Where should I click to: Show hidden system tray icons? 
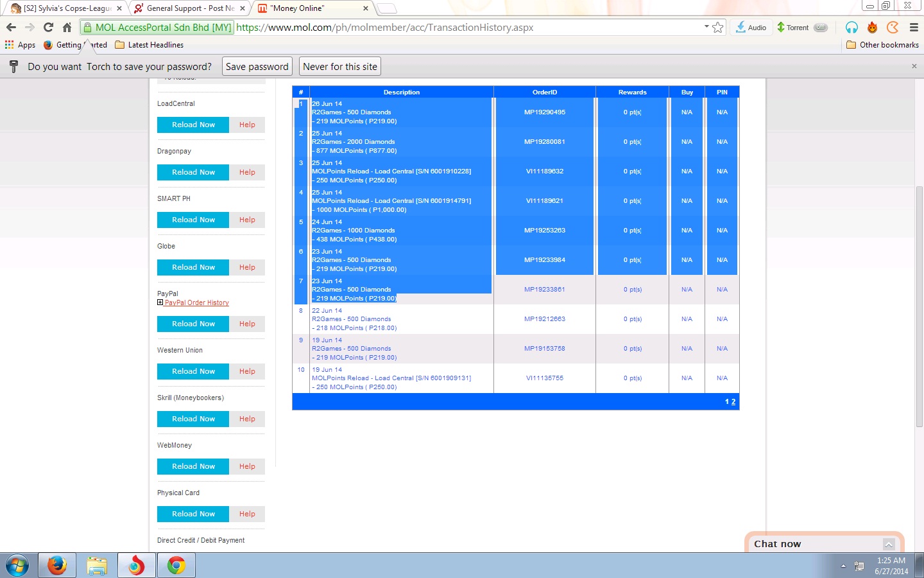(x=843, y=566)
